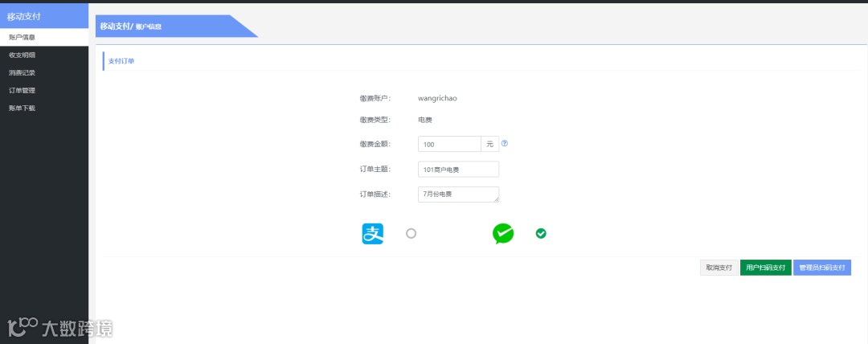Focus the 订单描述 text area
The width and height of the screenshot is (868, 344).
(x=458, y=195)
